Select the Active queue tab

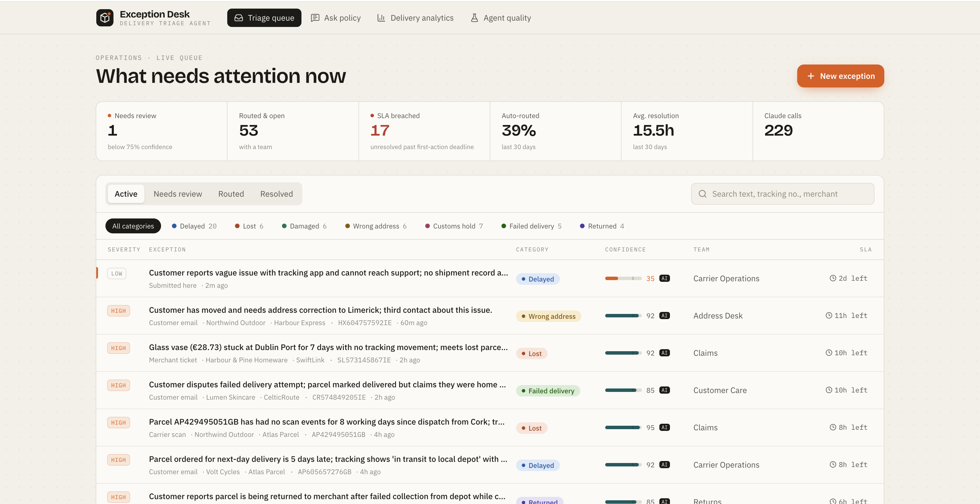click(126, 194)
